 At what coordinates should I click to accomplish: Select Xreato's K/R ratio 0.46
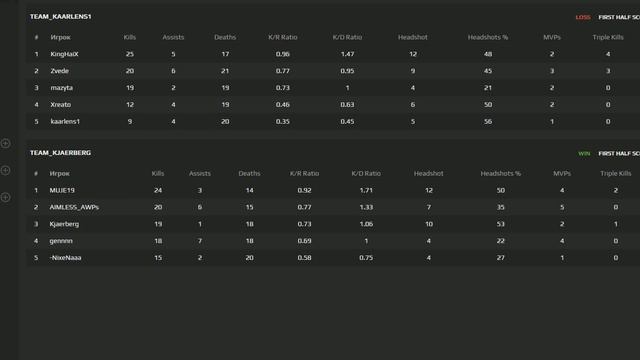coord(282,104)
